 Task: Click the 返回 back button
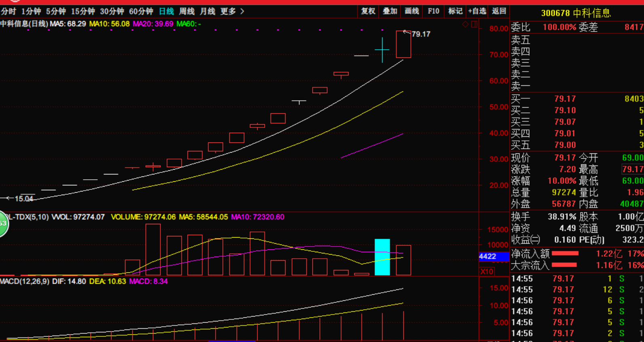pos(499,11)
